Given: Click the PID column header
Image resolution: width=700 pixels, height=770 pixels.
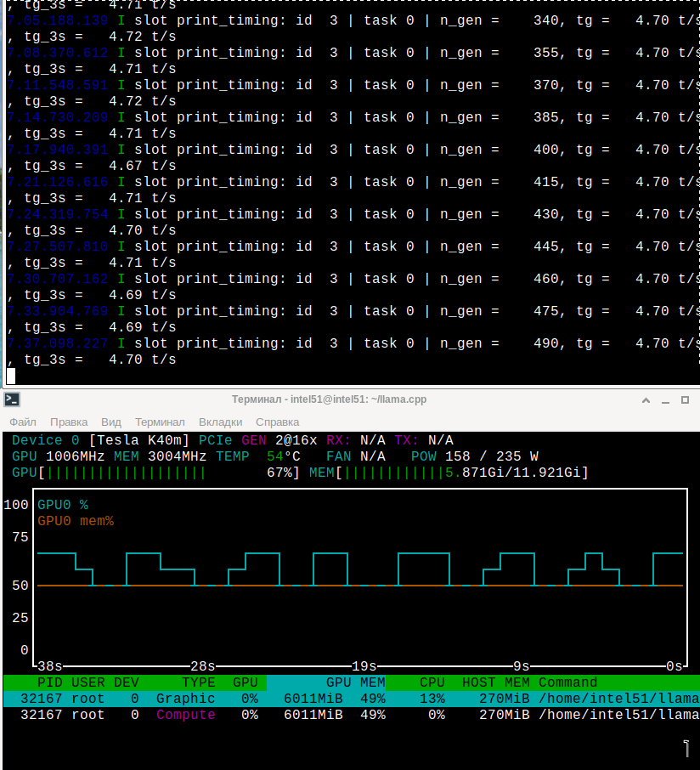Looking at the screenshot, I should [x=49, y=682].
